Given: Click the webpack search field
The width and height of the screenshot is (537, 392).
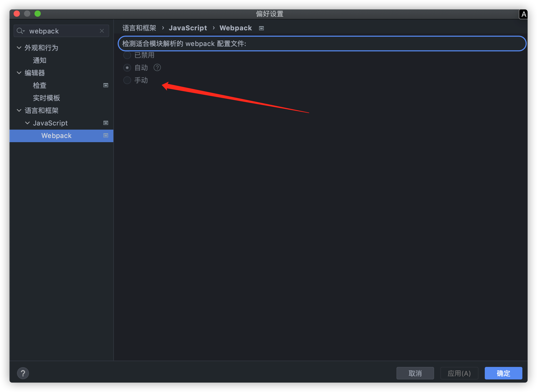Looking at the screenshot, I should pos(61,31).
